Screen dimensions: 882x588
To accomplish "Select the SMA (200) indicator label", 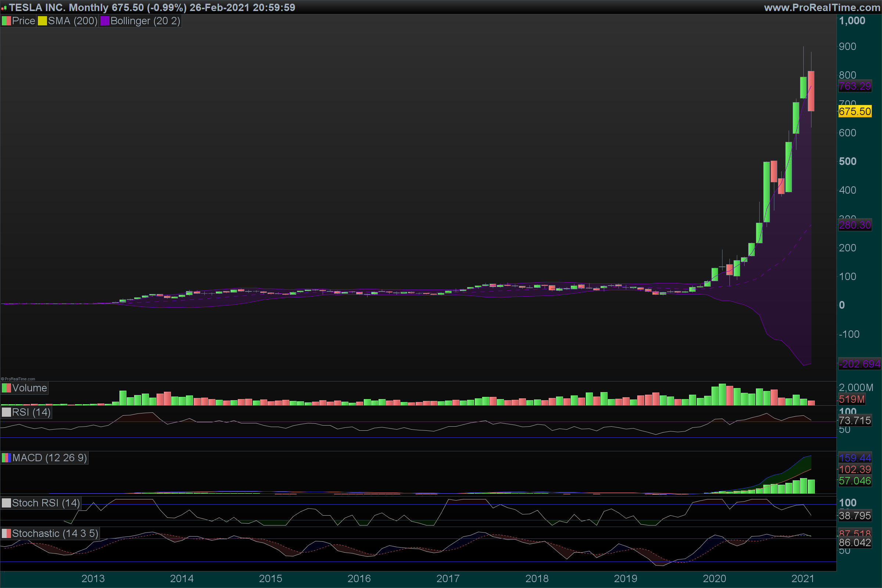I will [73, 21].
